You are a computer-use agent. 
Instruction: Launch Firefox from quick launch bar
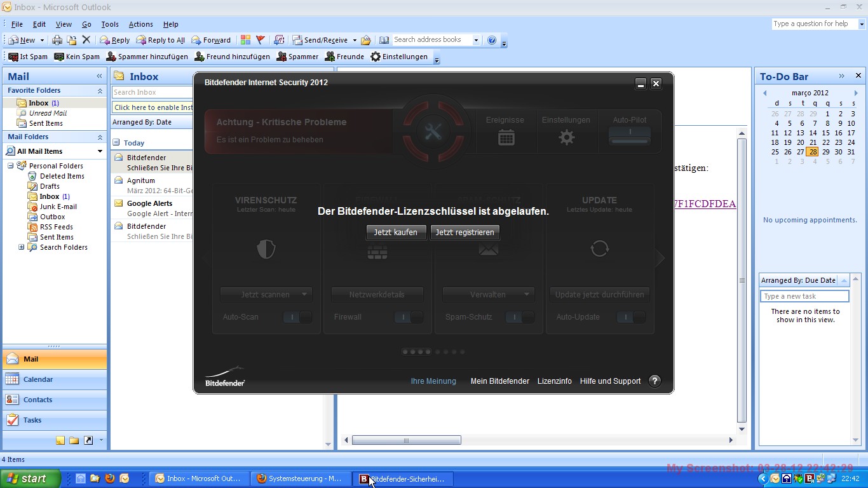point(109,478)
